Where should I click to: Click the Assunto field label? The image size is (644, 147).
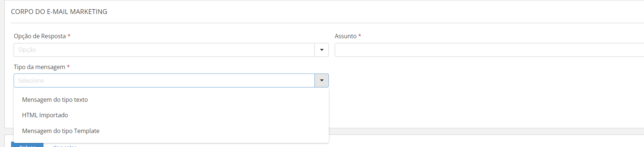[x=345, y=36]
